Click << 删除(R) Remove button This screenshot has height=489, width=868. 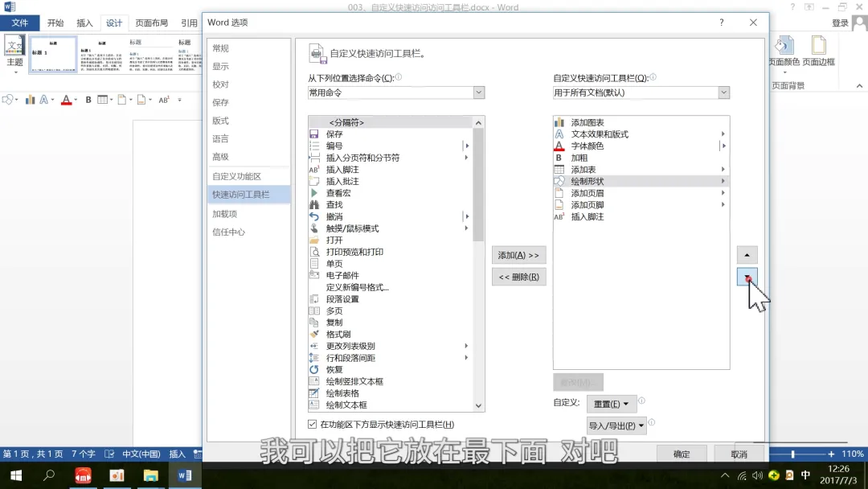[518, 277]
